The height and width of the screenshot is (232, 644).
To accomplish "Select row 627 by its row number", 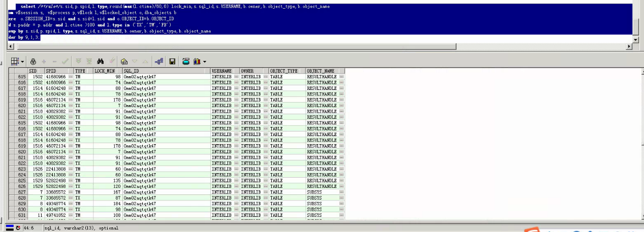I will point(21,192).
